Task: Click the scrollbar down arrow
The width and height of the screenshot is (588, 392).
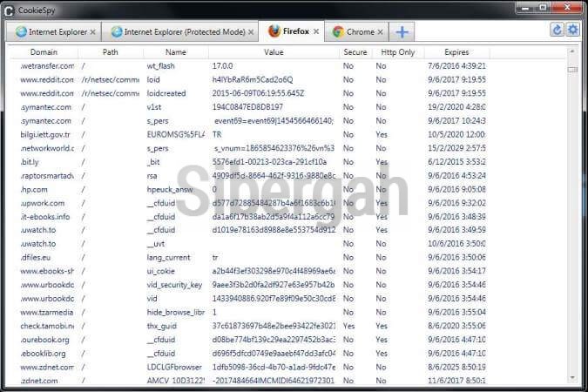Action: (572, 378)
